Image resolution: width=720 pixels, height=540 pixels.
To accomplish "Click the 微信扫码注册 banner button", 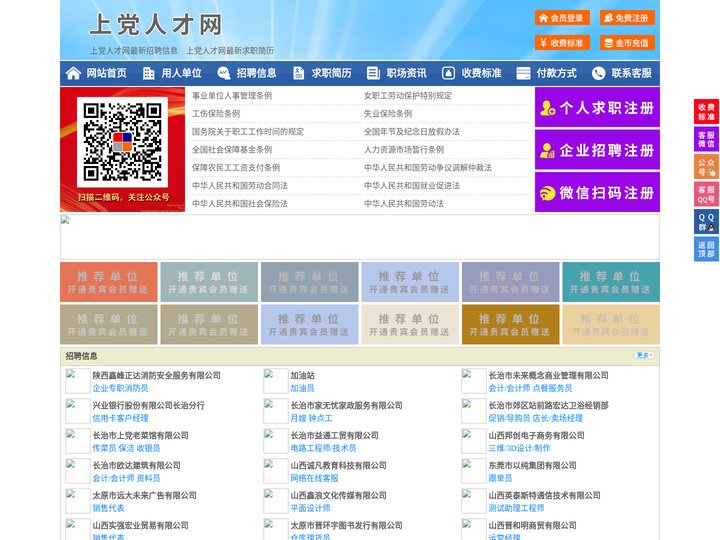I will coord(597,192).
